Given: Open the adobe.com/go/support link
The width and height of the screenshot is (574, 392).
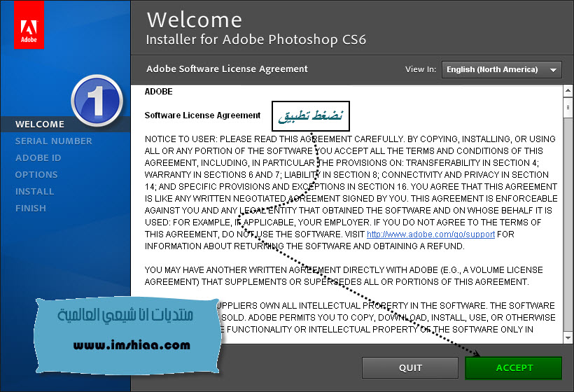Looking at the screenshot, I should [x=430, y=234].
